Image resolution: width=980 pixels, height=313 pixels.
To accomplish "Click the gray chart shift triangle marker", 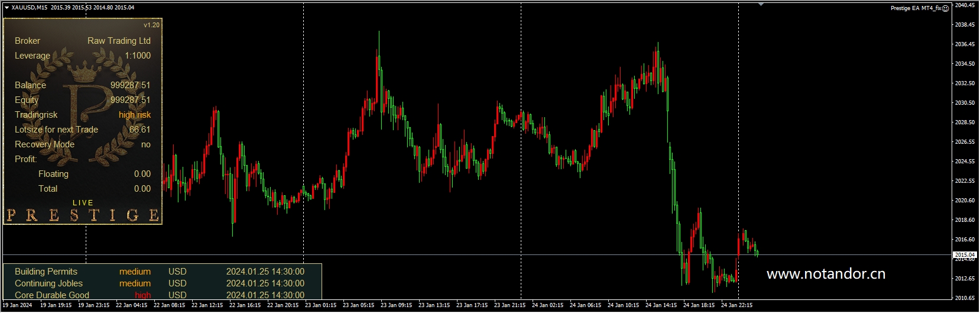I will coord(761,4).
